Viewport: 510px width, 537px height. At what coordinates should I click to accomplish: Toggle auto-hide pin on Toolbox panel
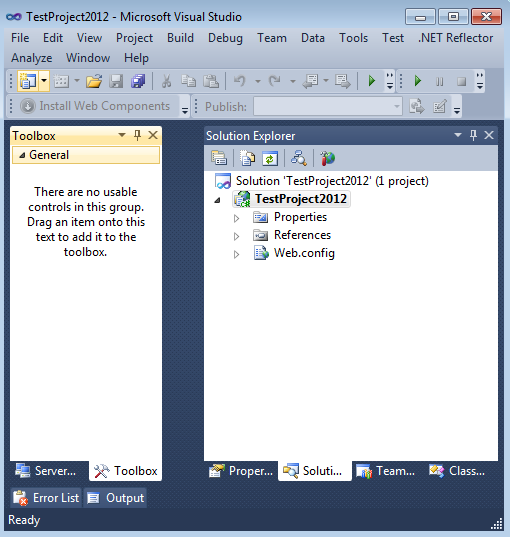tap(137, 135)
